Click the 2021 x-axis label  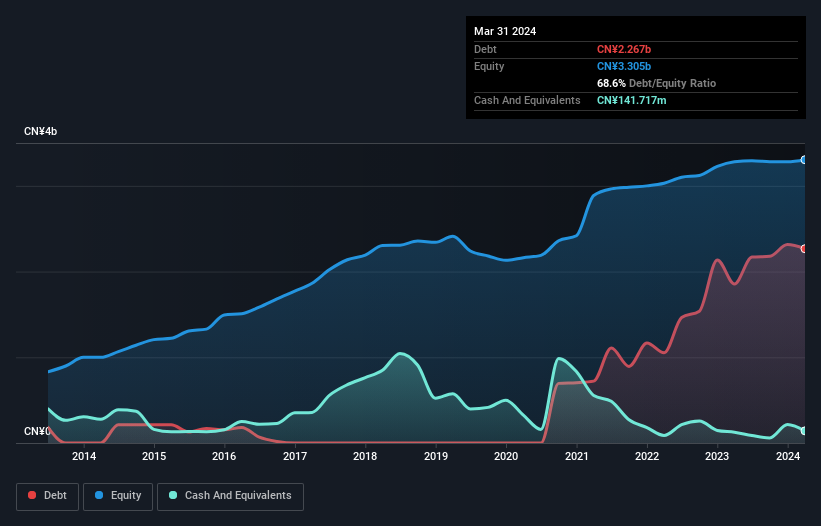click(576, 456)
